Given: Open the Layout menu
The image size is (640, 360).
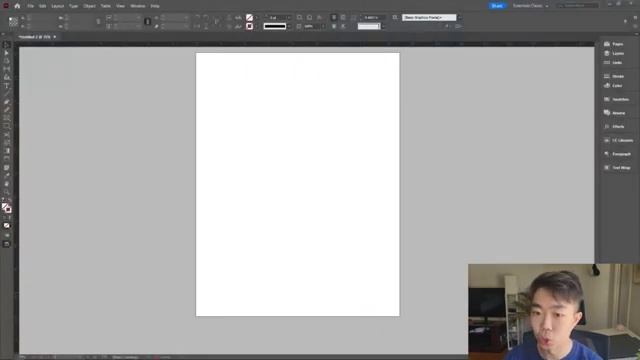Looking at the screenshot, I should pyautogui.click(x=58, y=6).
